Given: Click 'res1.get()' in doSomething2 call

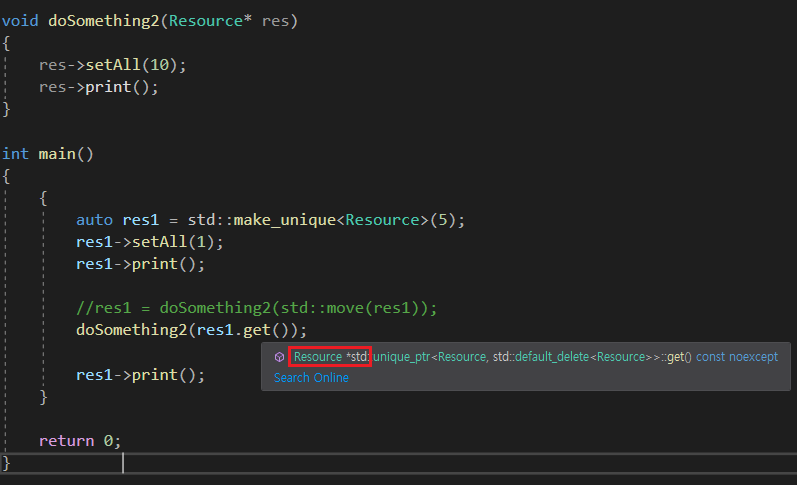Looking at the screenshot, I should 242,330.
